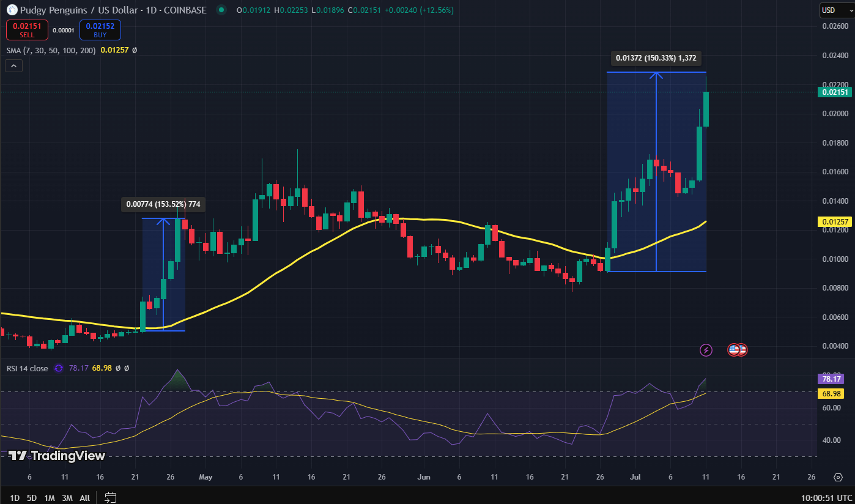Click the TradingView logo
855x504 pixels.
(x=56, y=456)
